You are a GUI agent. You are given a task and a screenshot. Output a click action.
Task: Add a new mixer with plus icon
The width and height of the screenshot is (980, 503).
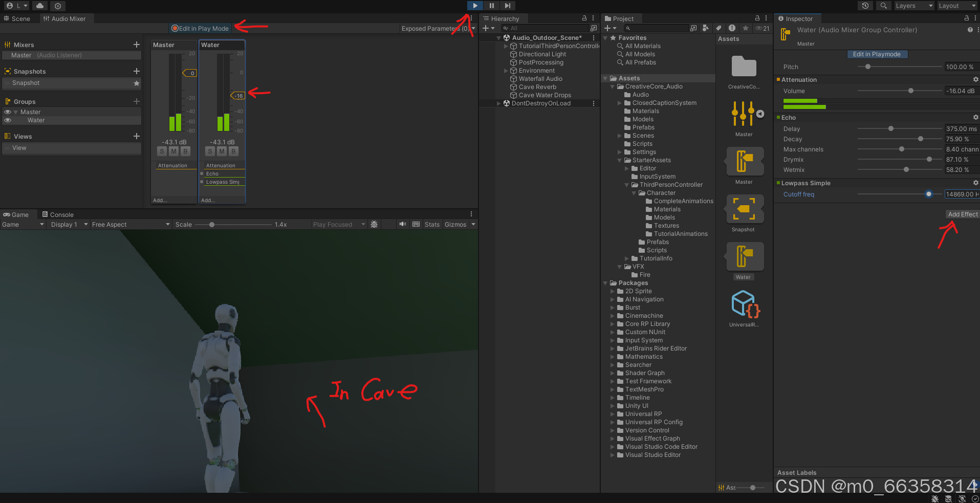click(x=137, y=45)
